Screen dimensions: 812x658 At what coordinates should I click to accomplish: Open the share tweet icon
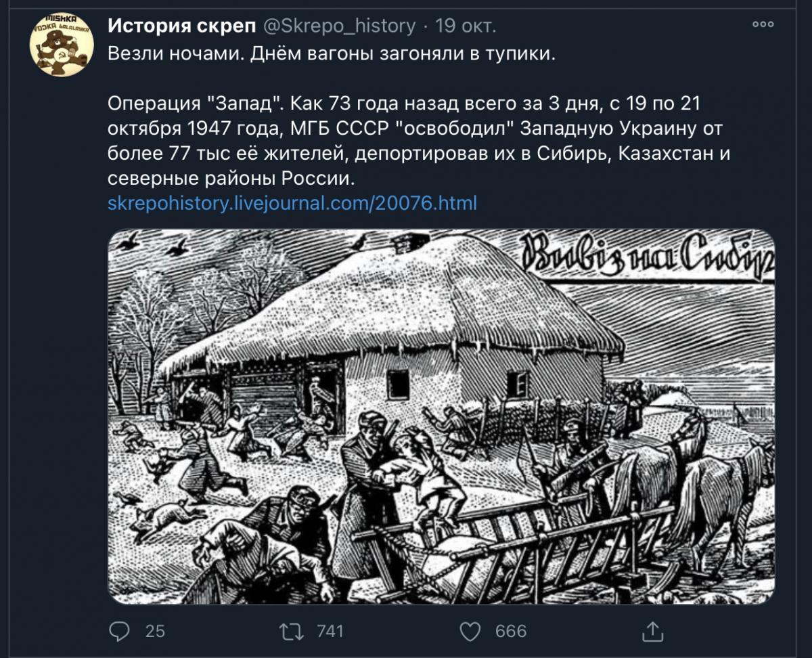(652, 630)
